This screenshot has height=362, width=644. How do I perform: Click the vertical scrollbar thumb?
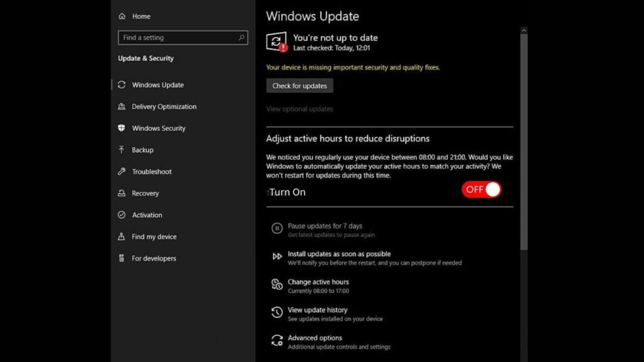(x=524, y=141)
